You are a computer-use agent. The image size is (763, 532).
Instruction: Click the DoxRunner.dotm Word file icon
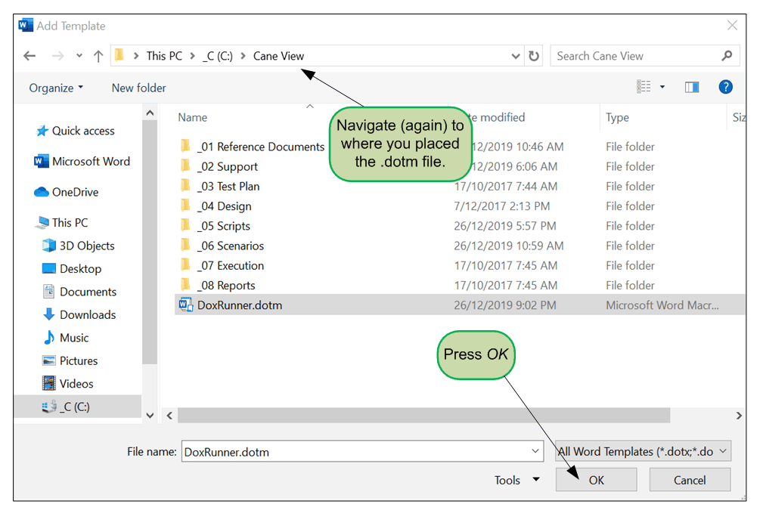pos(186,305)
